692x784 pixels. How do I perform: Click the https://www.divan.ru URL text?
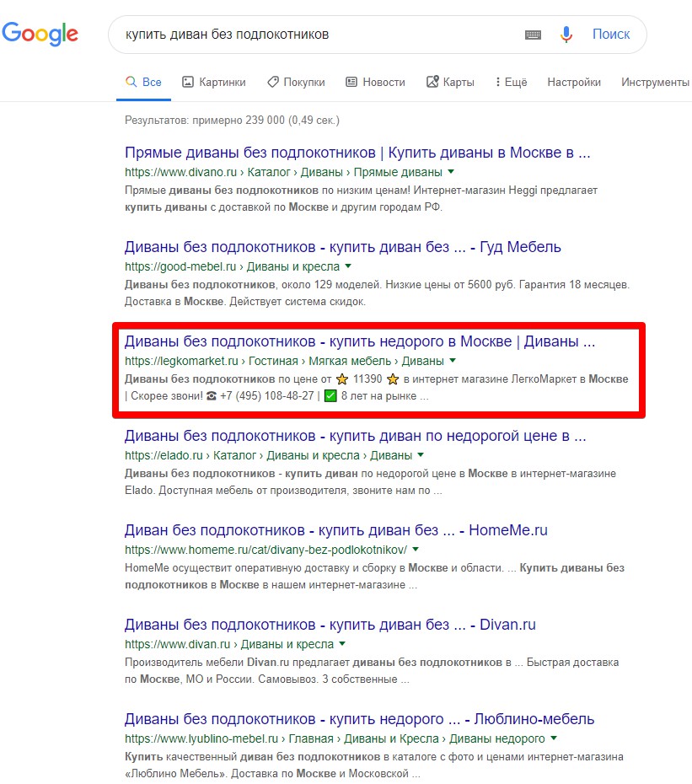pyautogui.click(x=178, y=645)
